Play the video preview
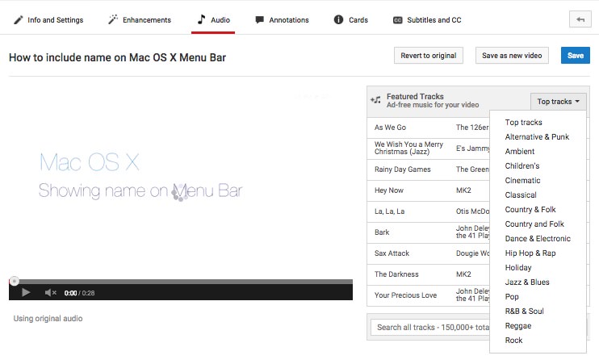Image resolution: width=599 pixels, height=364 pixels. click(x=26, y=293)
